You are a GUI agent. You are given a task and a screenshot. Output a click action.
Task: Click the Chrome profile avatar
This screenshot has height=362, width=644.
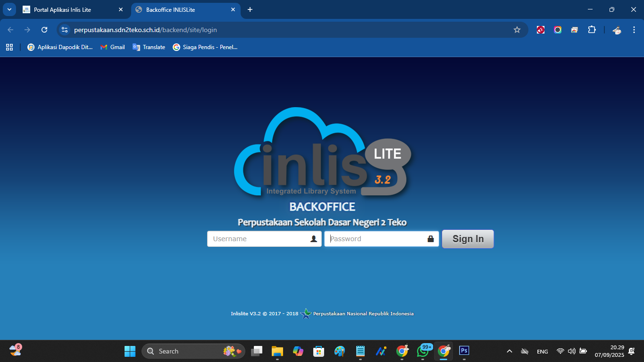tap(617, 29)
